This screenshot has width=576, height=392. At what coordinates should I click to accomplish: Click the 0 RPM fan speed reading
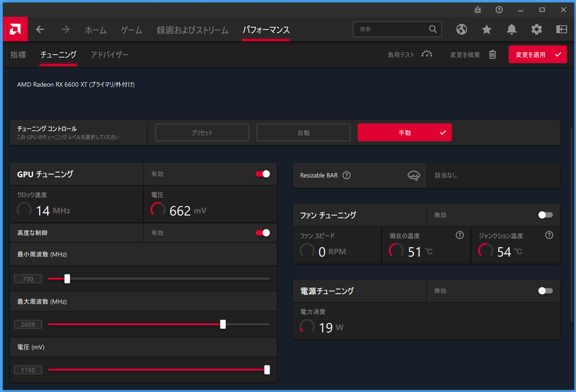pos(332,252)
